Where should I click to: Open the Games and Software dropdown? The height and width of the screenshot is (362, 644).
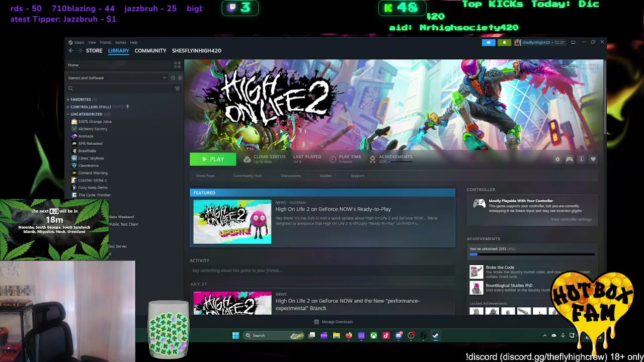click(x=117, y=78)
